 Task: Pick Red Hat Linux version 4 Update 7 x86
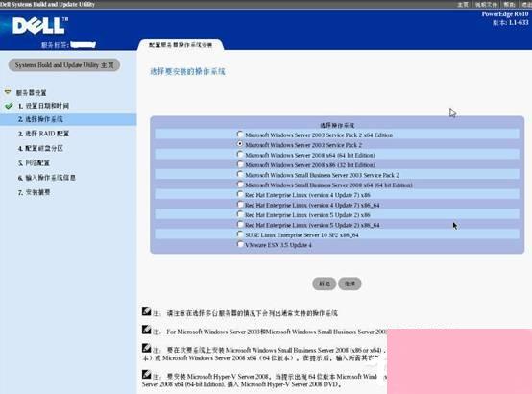(240, 194)
